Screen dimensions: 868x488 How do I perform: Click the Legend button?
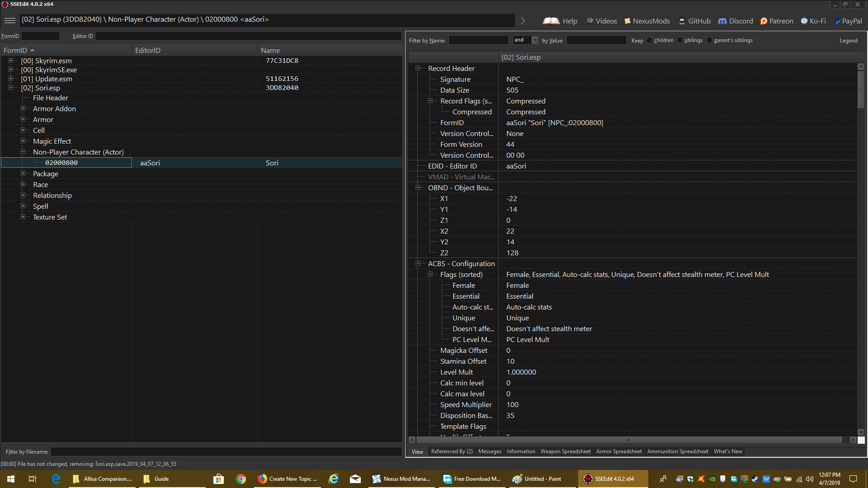coord(849,40)
